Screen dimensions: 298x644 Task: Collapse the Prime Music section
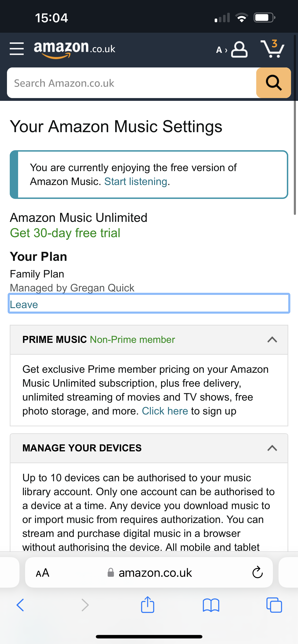(x=272, y=339)
